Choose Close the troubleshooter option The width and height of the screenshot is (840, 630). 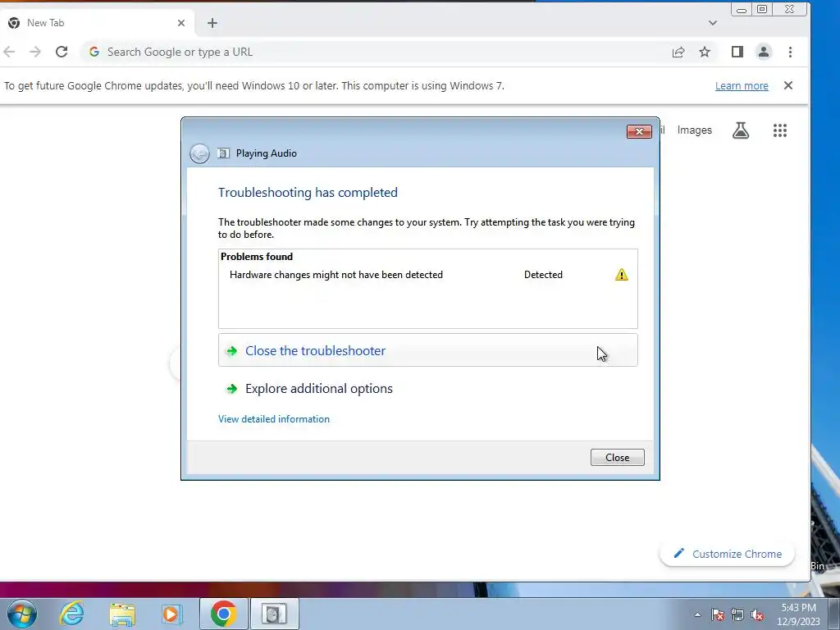point(427,350)
